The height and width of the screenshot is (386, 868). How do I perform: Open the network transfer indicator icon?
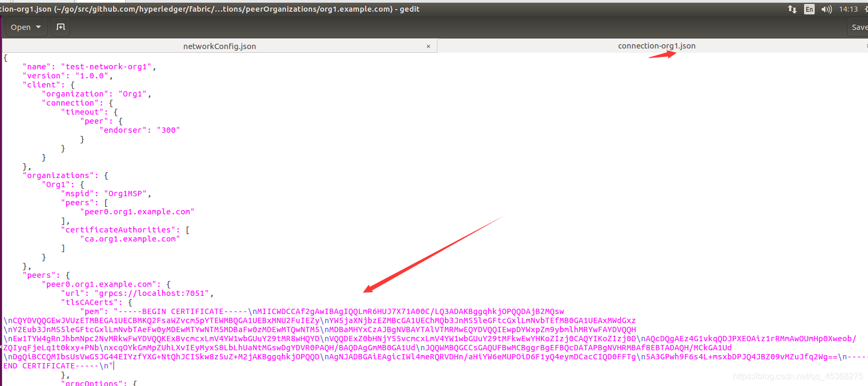point(792,9)
